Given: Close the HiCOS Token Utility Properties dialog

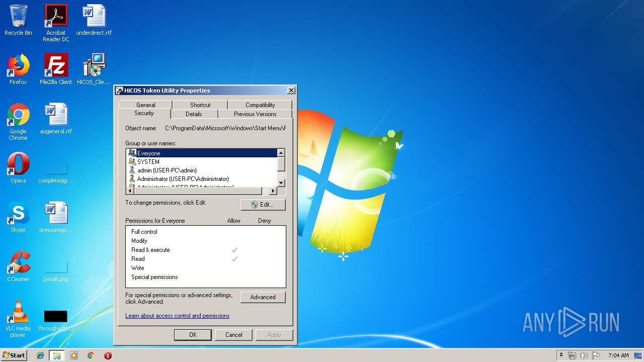Looking at the screenshot, I should pos(291,90).
